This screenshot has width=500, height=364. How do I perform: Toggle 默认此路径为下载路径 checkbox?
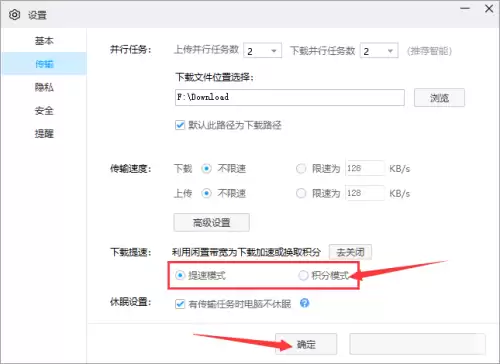point(180,125)
